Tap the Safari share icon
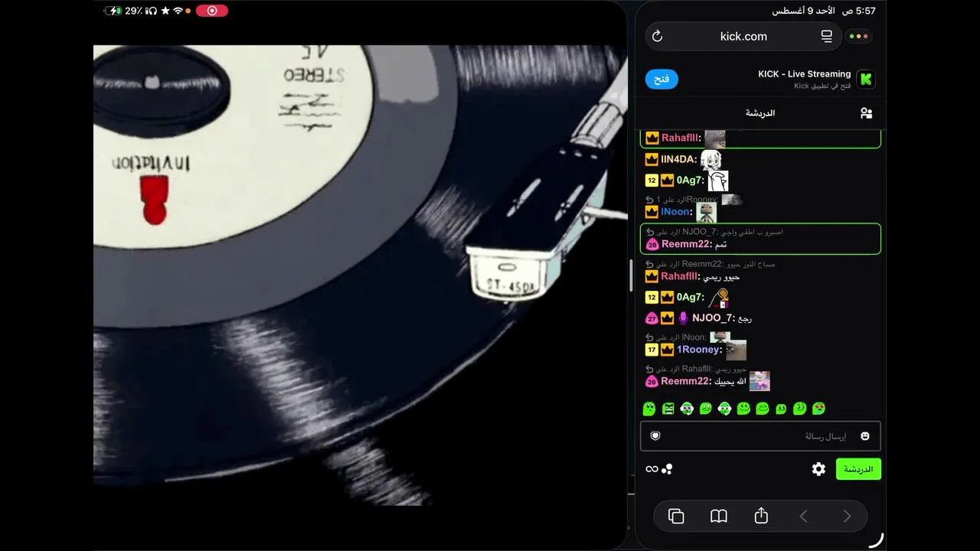Screen dimensions: 980x551 pos(761,517)
